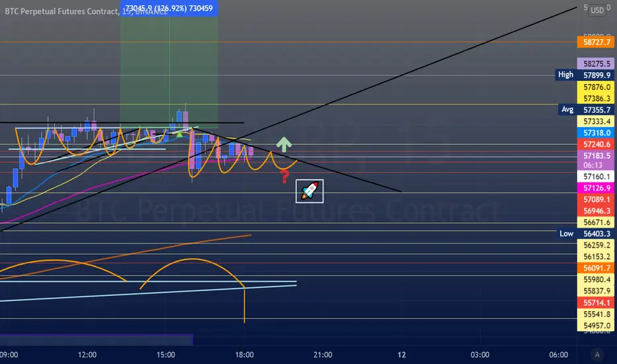The image size is (617, 364).
Task: Click the auto-scale A button
Action: click(x=597, y=355)
